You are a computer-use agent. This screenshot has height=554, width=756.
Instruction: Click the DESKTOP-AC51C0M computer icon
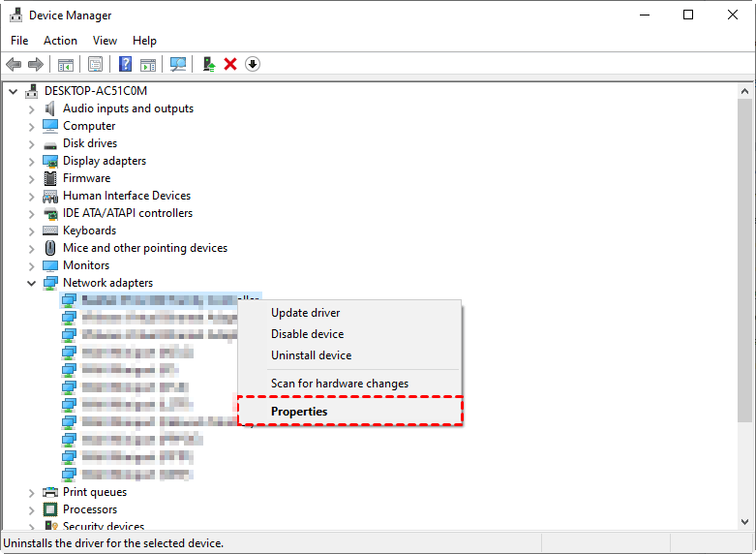32,91
